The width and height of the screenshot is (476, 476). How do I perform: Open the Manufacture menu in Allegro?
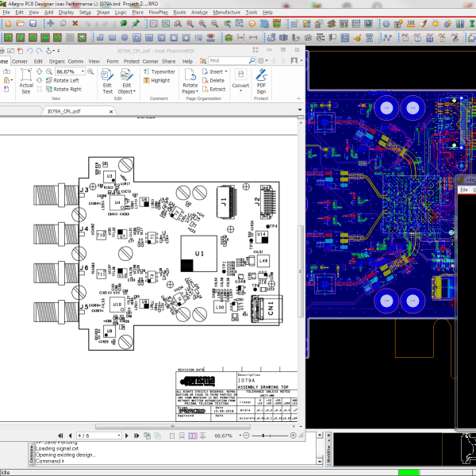[226, 13]
